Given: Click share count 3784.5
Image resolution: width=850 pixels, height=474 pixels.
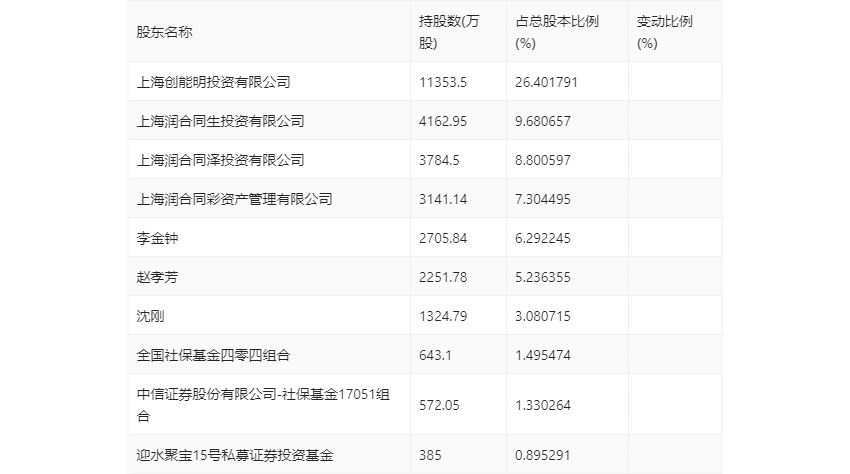Looking at the screenshot, I should pos(439,160).
